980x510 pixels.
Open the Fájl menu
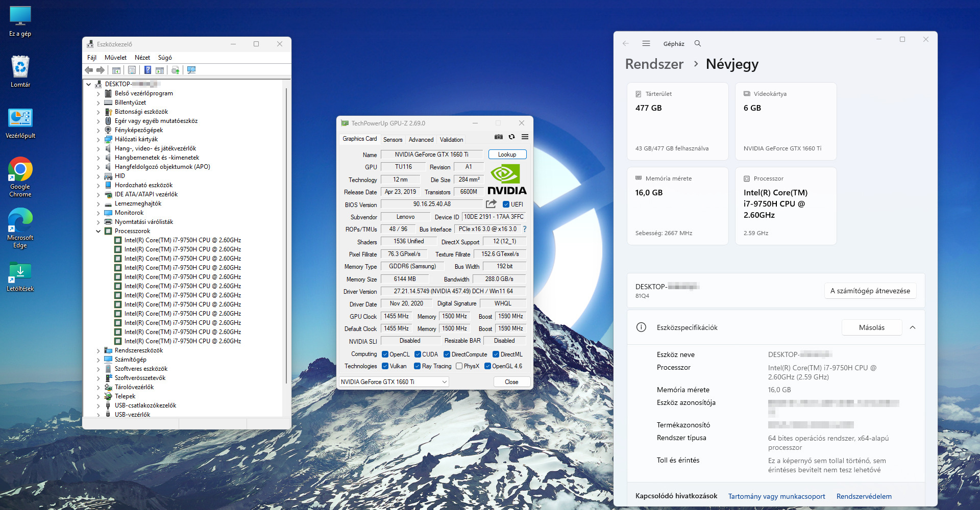[92, 58]
